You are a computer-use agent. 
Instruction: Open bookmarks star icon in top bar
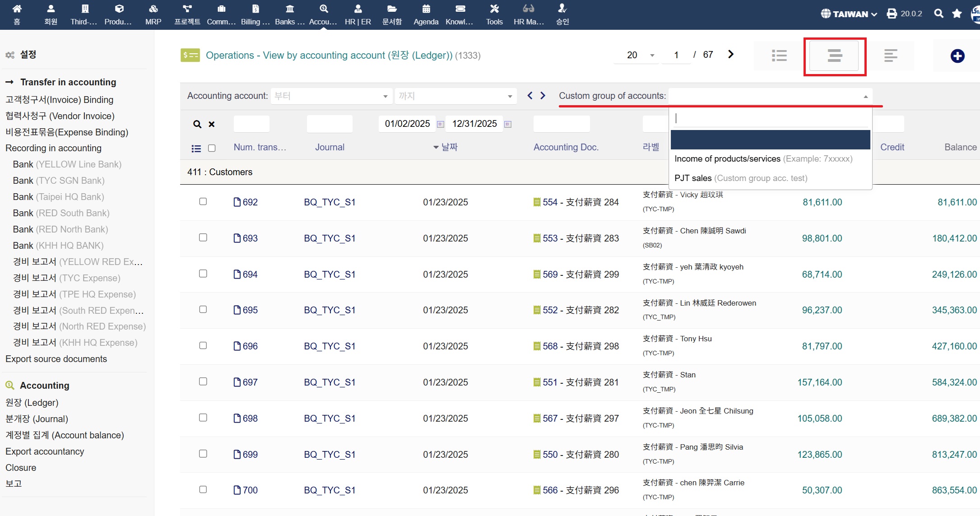[x=957, y=14]
